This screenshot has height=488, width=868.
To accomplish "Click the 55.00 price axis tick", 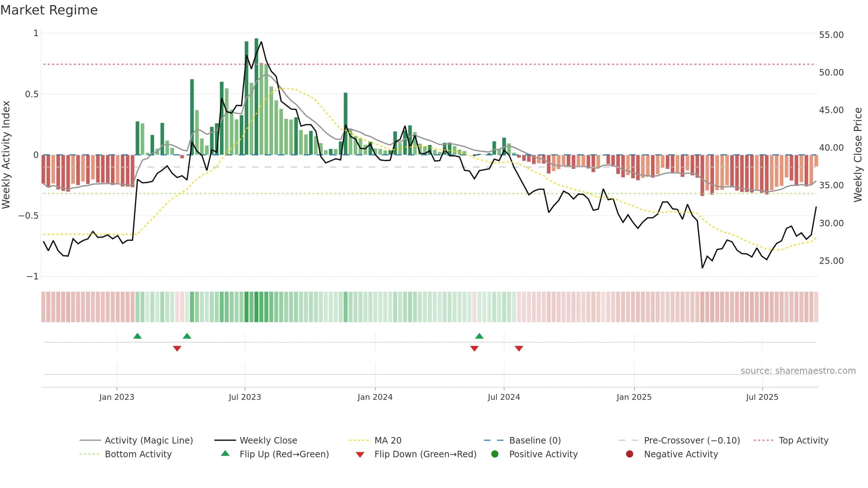I will point(831,35).
